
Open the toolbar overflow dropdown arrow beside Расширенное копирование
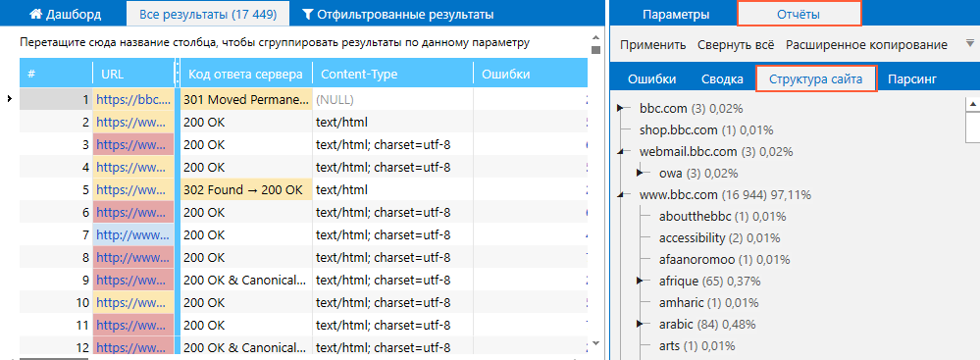click(x=969, y=43)
